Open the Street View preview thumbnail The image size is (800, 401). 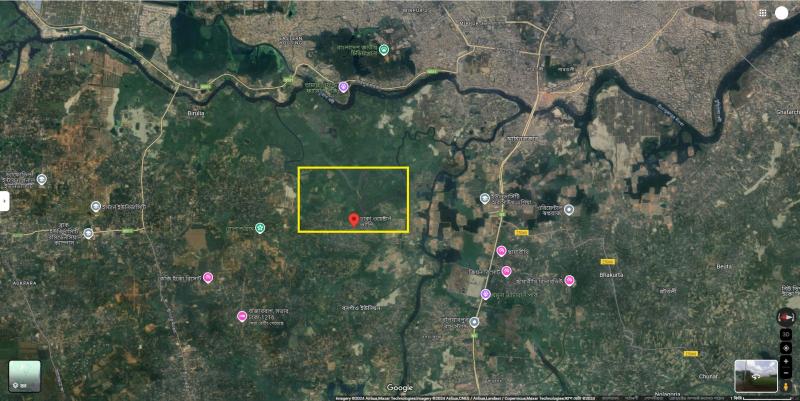point(756,376)
